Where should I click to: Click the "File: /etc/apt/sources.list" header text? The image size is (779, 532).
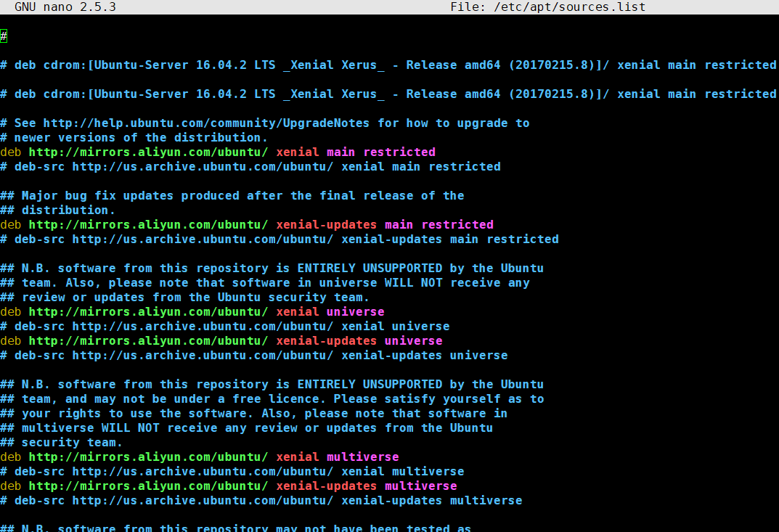547,7
